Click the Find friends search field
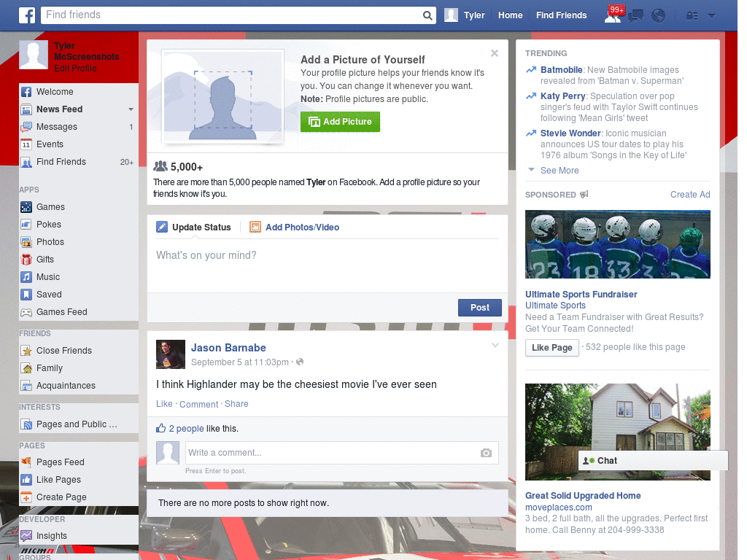The width and height of the screenshot is (747, 560). (231, 15)
